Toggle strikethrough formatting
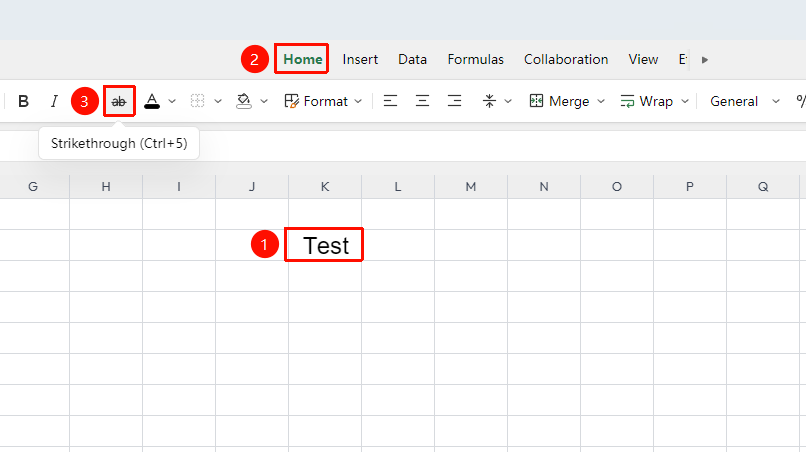This screenshot has width=806, height=452. tap(119, 101)
